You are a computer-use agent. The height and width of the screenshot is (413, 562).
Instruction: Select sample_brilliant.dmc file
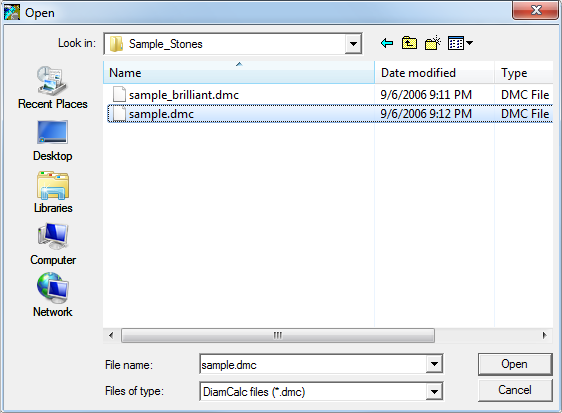(184, 95)
